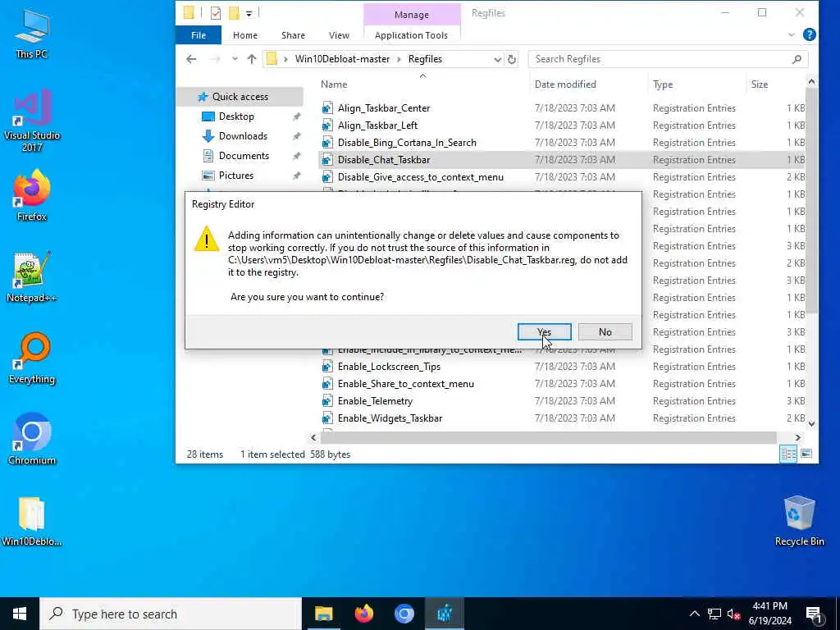
Task: Select the Align_Taskbar_Left file icon
Action: pos(327,126)
